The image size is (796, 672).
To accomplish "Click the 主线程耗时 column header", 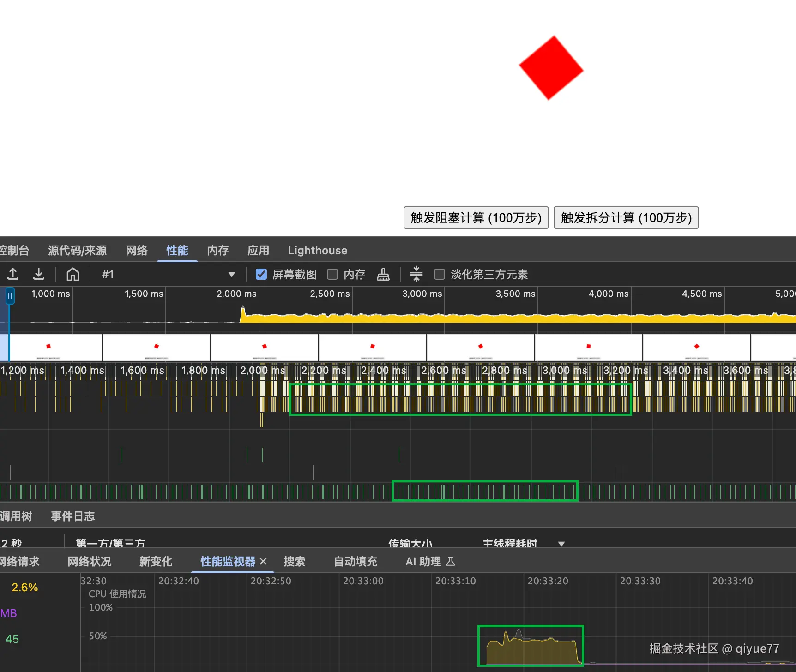I will 510,543.
